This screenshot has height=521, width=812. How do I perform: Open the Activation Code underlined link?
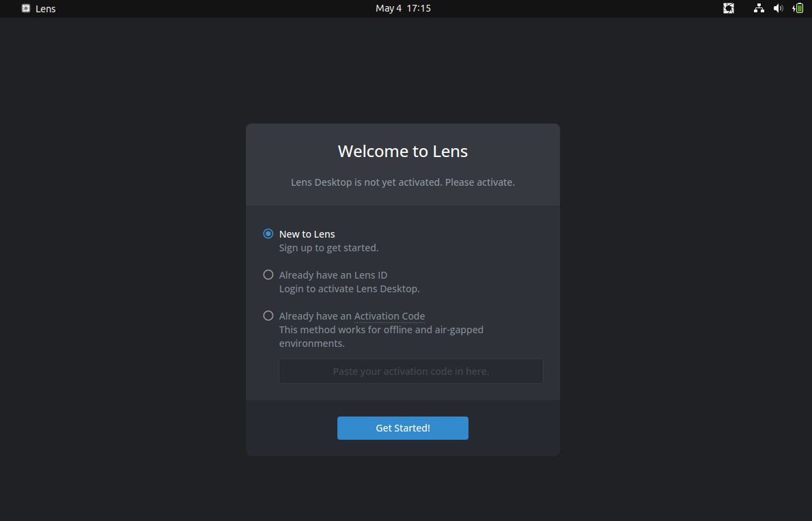[x=389, y=316]
